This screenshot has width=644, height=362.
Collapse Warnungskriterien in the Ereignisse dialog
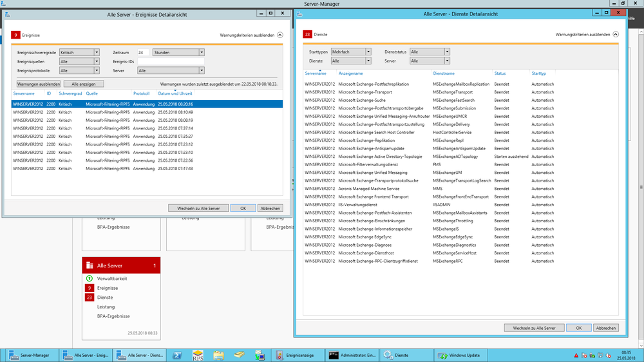click(x=280, y=36)
